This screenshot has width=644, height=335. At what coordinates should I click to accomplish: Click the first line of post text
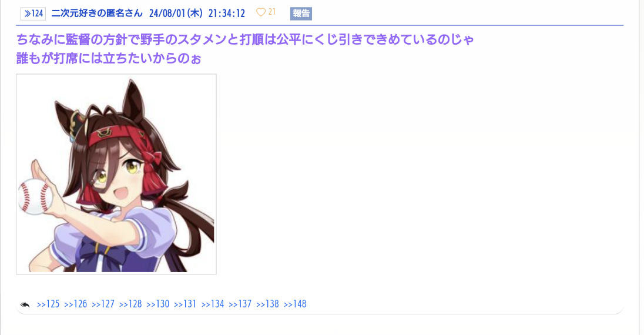point(245,39)
